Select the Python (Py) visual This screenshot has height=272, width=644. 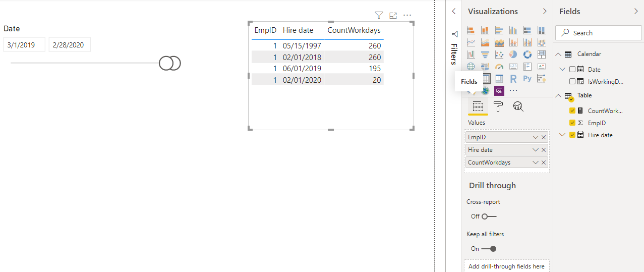coord(528,79)
